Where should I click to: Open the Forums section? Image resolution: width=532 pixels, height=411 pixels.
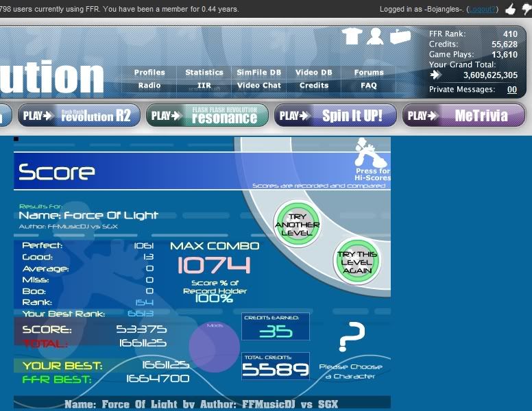(x=369, y=73)
